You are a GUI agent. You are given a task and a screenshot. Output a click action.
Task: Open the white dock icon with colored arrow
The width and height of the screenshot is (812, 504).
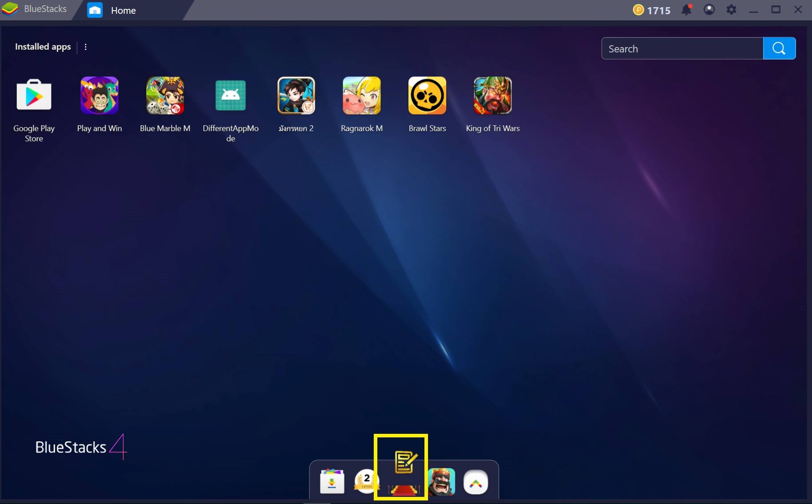476,482
